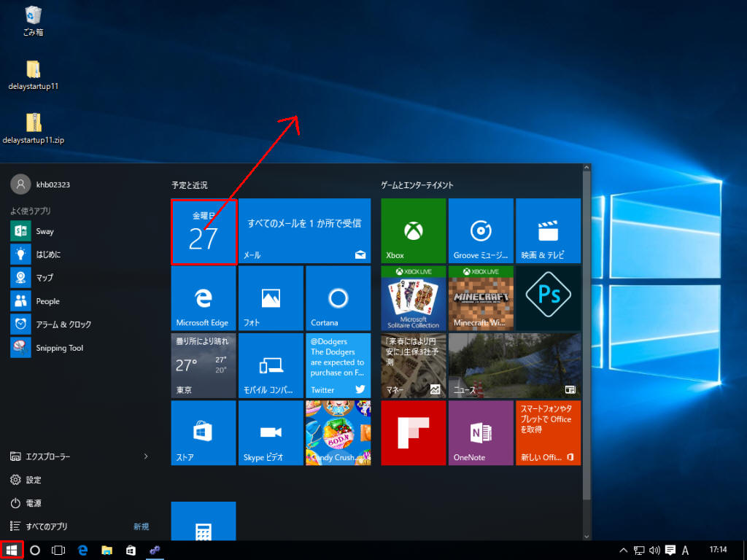
Task: Select the delaystartup11 folder on desktop
Action: tap(34, 75)
